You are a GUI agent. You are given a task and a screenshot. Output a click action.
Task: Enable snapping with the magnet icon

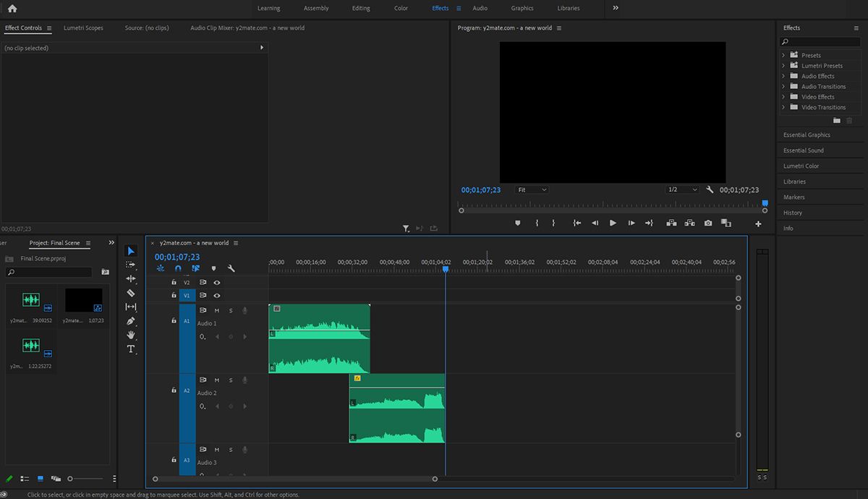pyautogui.click(x=177, y=268)
